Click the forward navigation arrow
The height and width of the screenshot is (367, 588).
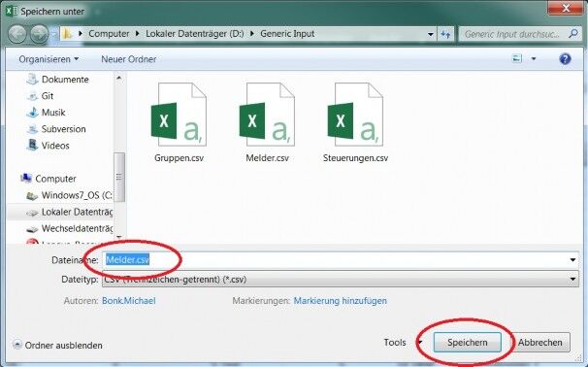pyautogui.click(x=39, y=34)
